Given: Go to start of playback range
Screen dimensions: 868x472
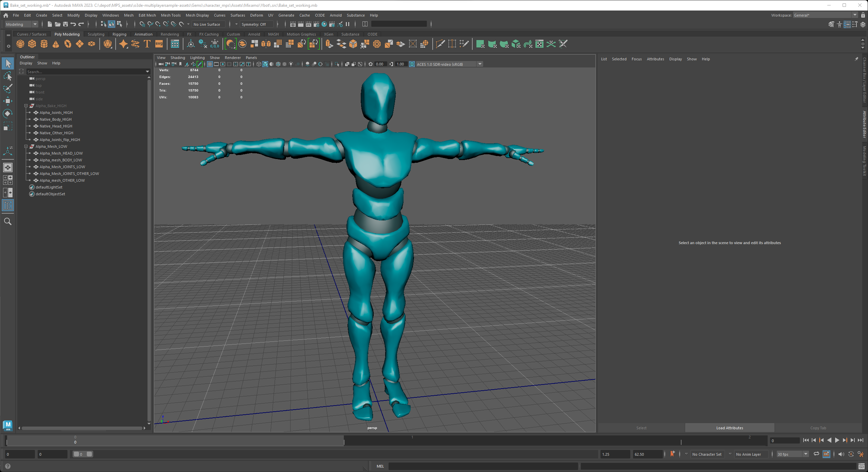Looking at the screenshot, I should click(806, 440).
